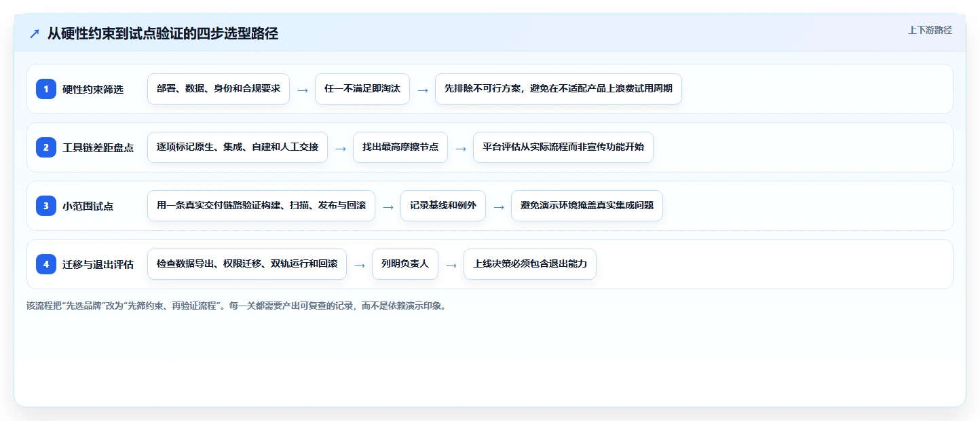
Task: Select the step 3 number badge
Action: (46, 206)
